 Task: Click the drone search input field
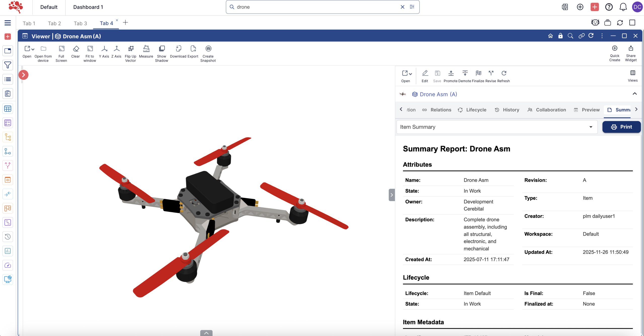pyautogui.click(x=317, y=7)
